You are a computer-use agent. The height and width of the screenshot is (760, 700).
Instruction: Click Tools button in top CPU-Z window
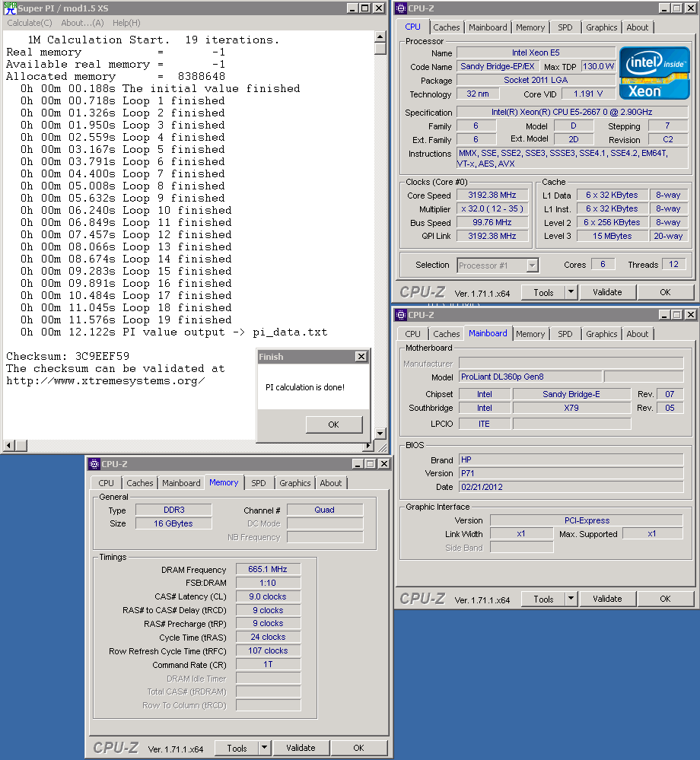543,292
